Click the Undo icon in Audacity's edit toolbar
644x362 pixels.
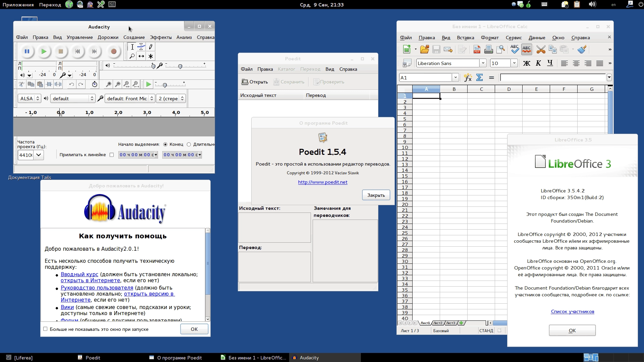(x=71, y=84)
